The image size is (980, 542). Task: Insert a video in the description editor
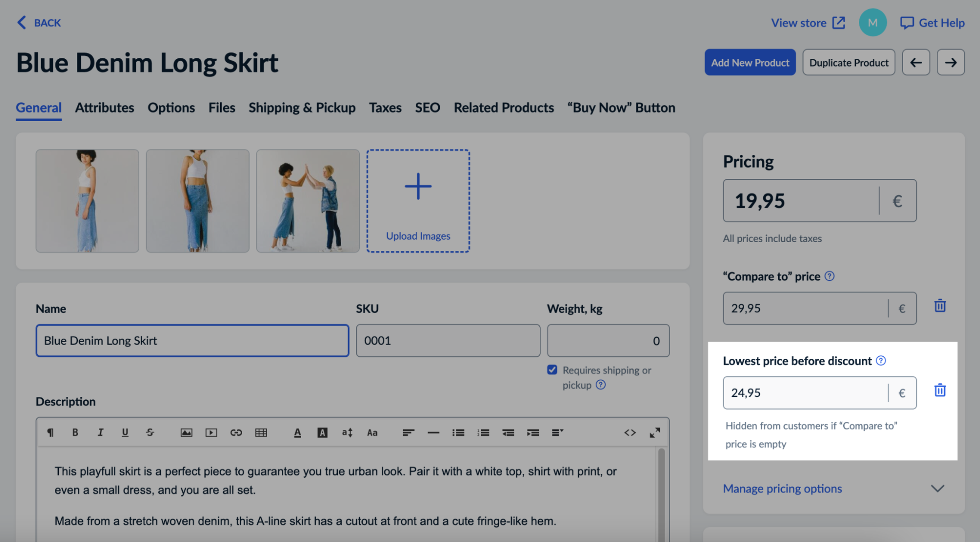coord(212,432)
